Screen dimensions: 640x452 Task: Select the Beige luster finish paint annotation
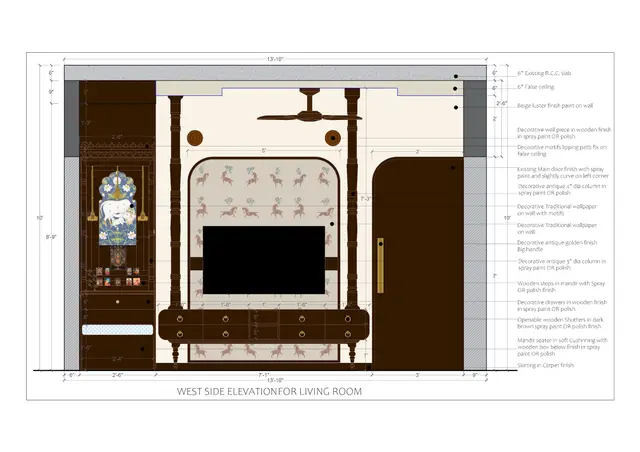tap(555, 105)
